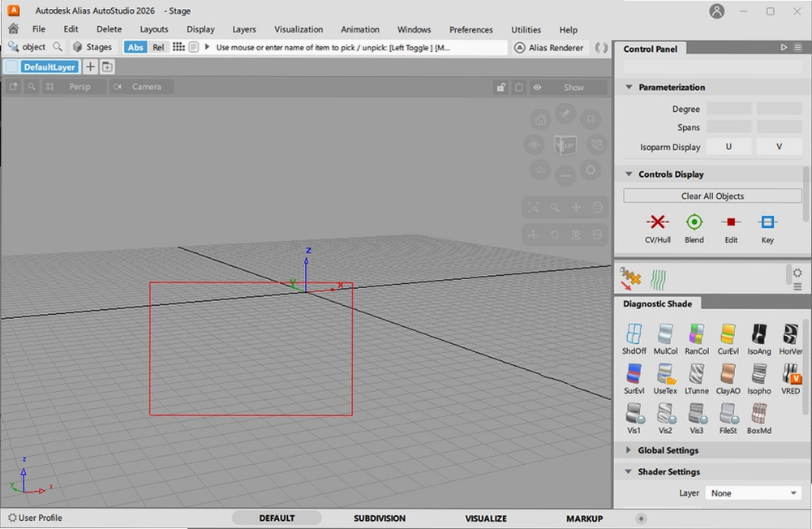Image resolution: width=812 pixels, height=529 pixels.
Task: Open the Visualization menu
Action: point(299,29)
